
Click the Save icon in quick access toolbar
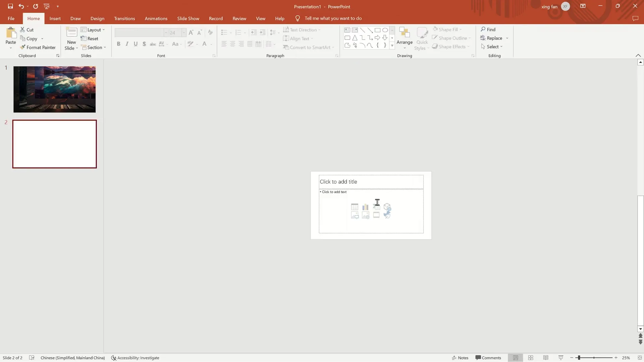[10, 6]
